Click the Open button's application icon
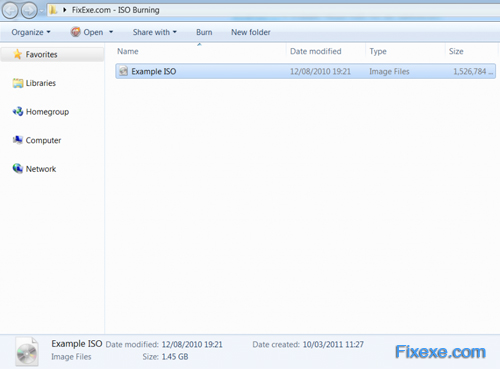Viewport: 500px width, 369px height. coord(76,32)
